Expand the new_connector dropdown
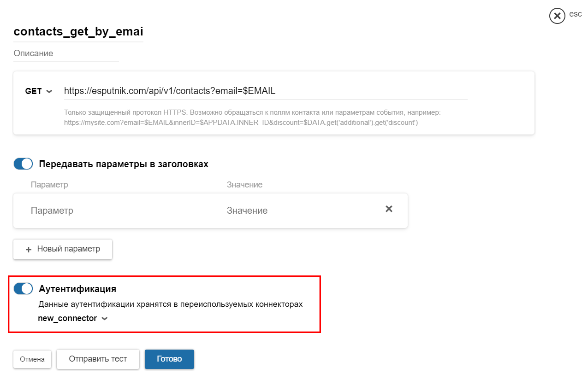588x380 pixels. pos(73,318)
